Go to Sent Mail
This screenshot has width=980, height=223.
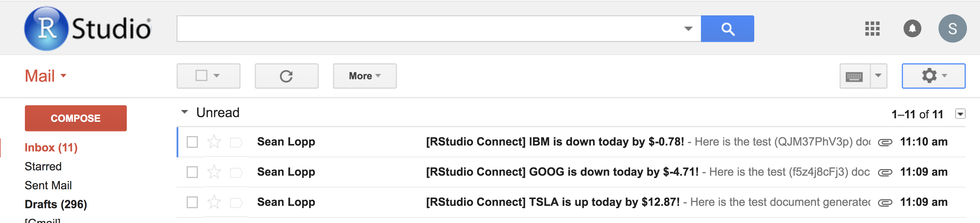[x=48, y=185]
